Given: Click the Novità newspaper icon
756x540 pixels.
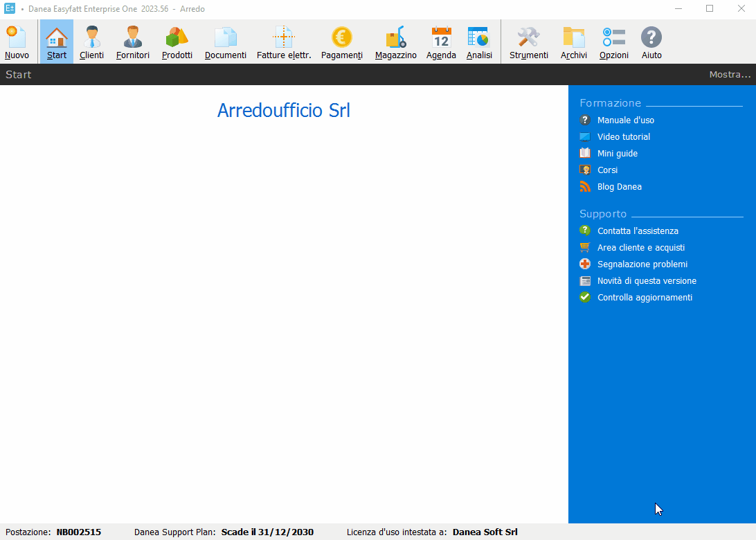Looking at the screenshot, I should [585, 280].
